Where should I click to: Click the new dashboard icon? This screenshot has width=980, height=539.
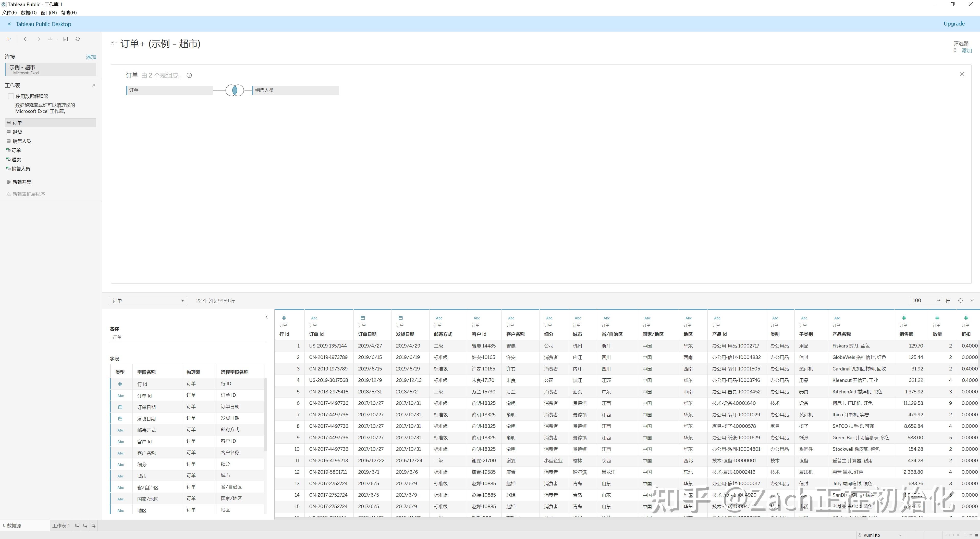(x=85, y=526)
